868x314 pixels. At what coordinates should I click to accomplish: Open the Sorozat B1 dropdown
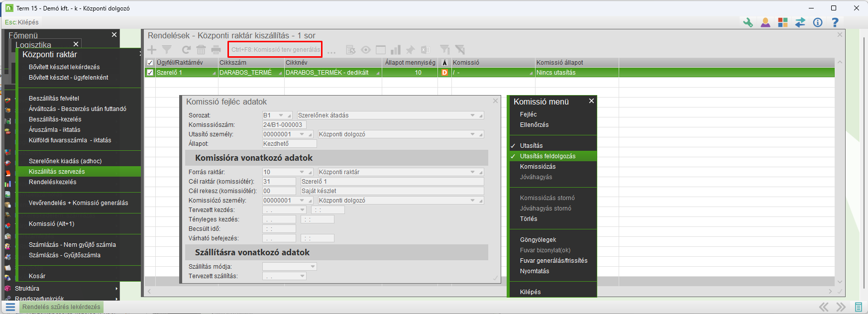coord(281,115)
